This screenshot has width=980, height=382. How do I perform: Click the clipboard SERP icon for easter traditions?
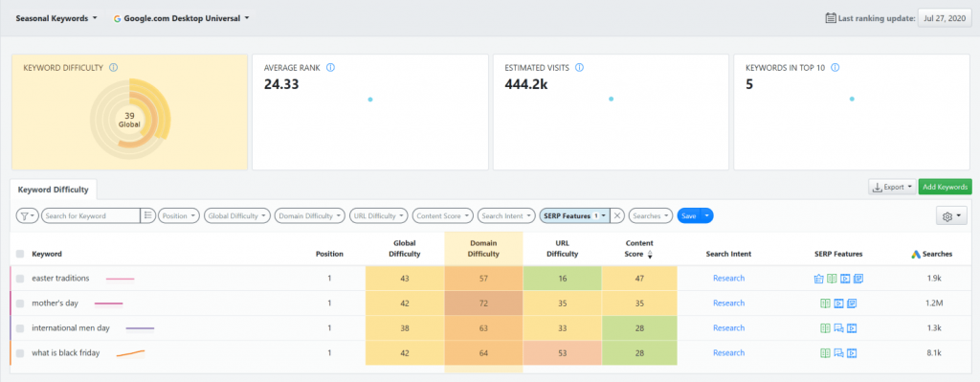point(819,279)
